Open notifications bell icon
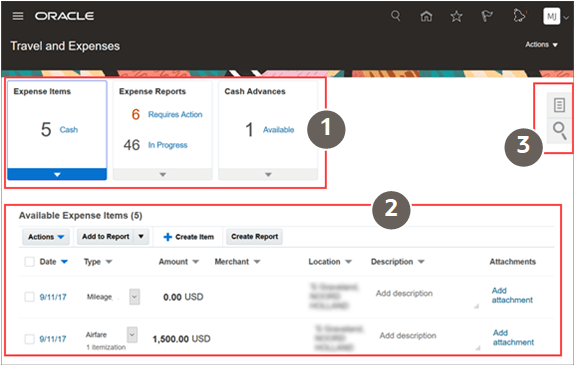 pyautogui.click(x=519, y=16)
